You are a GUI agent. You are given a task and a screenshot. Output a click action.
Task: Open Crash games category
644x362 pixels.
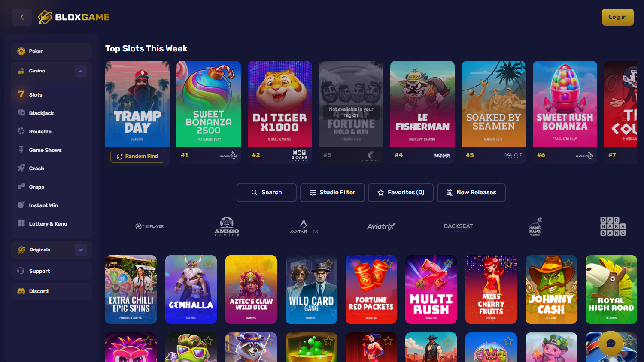coord(52,168)
